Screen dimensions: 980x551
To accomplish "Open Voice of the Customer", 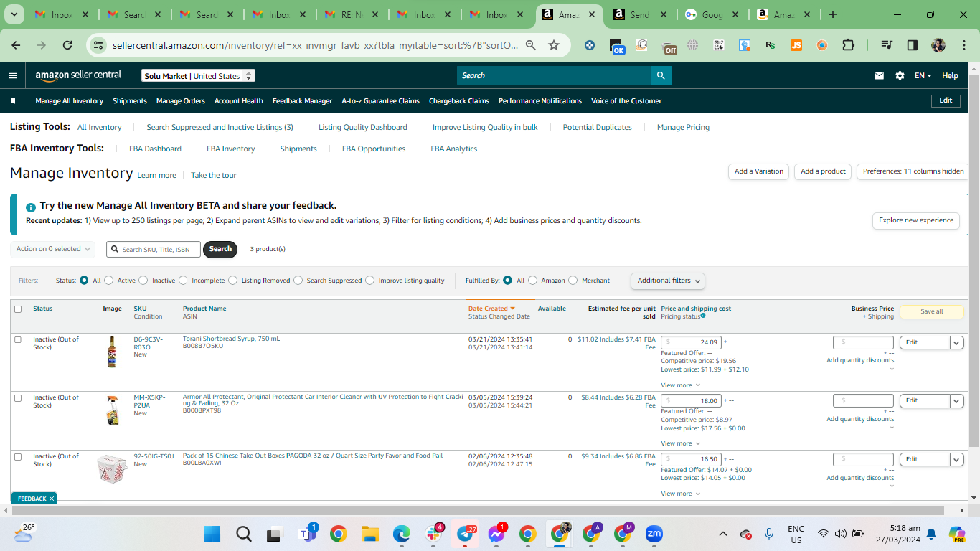I will 626,101.
